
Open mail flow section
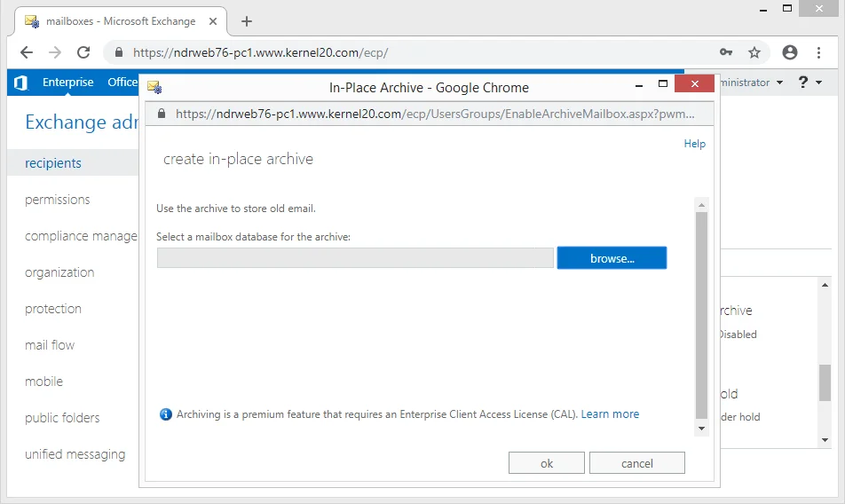[x=50, y=345]
